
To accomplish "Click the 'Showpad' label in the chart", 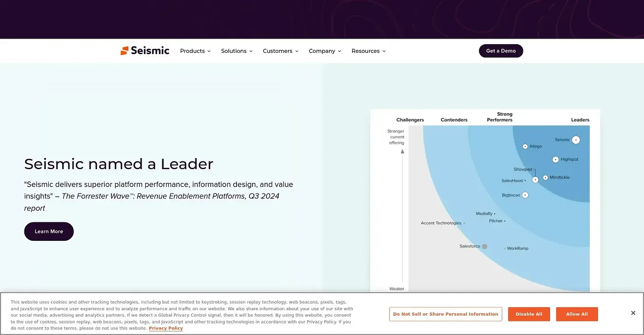I will pos(523,170).
